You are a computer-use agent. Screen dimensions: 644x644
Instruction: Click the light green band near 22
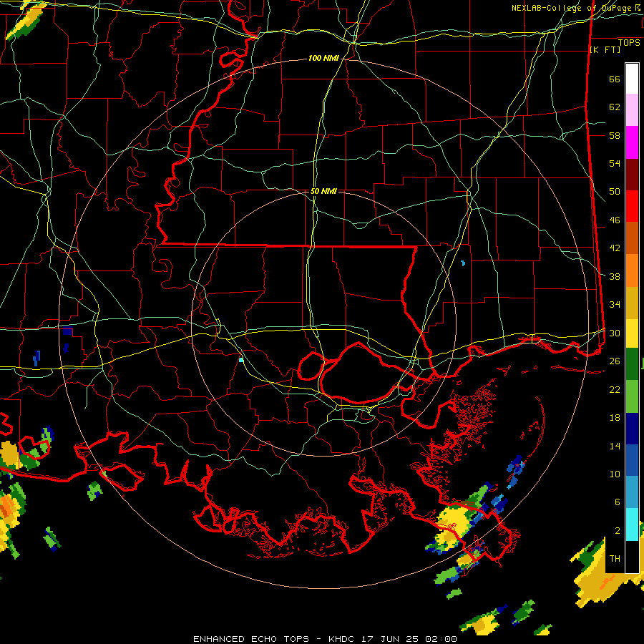(x=632, y=396)
